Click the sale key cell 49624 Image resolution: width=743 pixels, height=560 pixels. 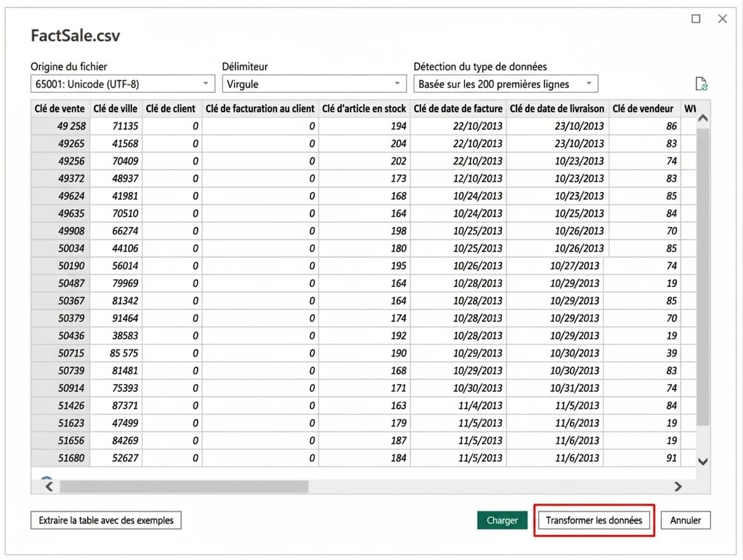[x=61, y=196]
